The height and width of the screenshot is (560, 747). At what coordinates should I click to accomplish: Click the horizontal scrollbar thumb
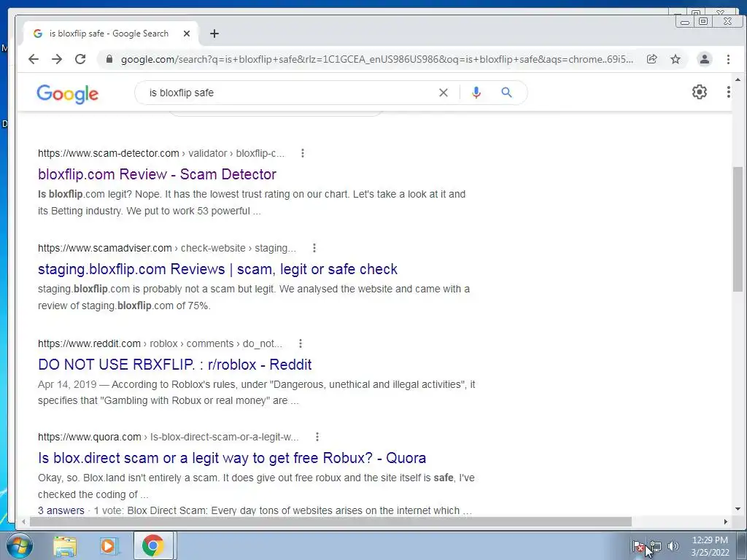pos(330,522)
